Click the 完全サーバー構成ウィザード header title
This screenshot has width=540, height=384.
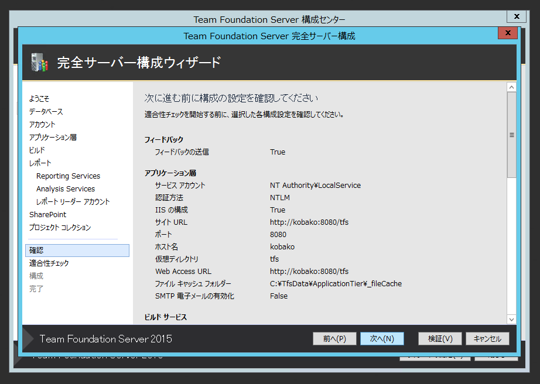pyautogui.click(x=139, y=63)
